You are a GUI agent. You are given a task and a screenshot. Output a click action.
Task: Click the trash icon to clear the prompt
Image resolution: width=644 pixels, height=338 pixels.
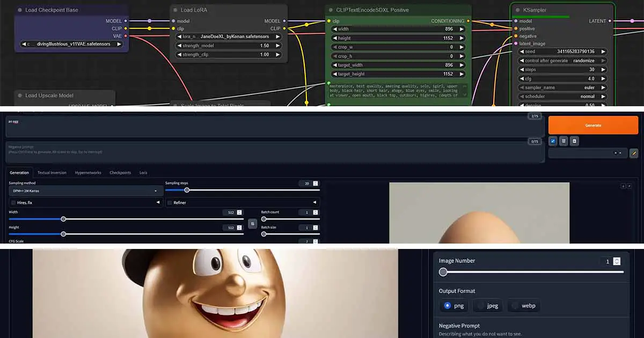[x=563, y=141]
